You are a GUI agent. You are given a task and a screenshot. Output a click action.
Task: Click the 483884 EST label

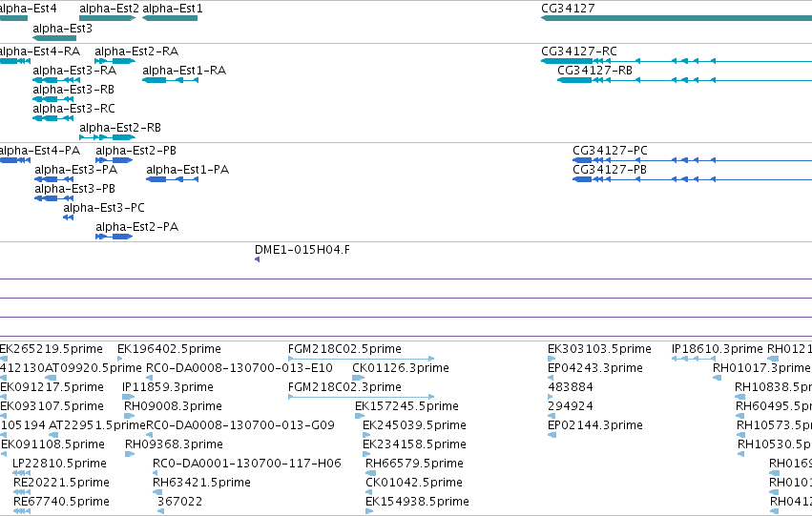click(x=571, y=387)
